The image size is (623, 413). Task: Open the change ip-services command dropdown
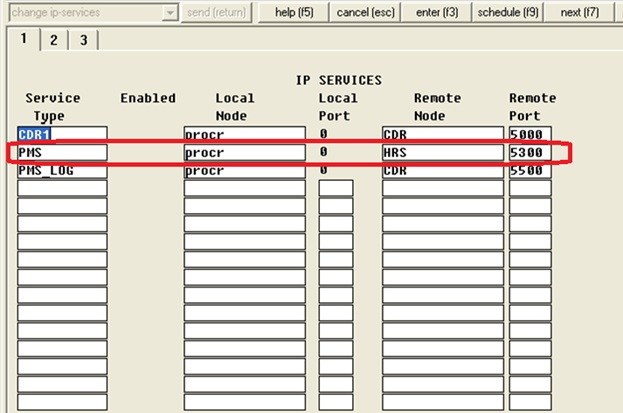coord(170,13)
